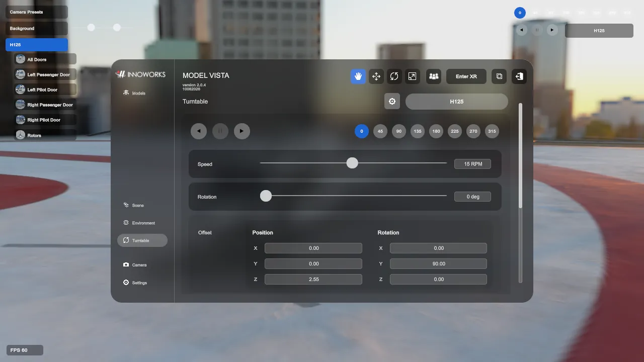
Task: Click the Position X offset field
Action: point(313,248)
